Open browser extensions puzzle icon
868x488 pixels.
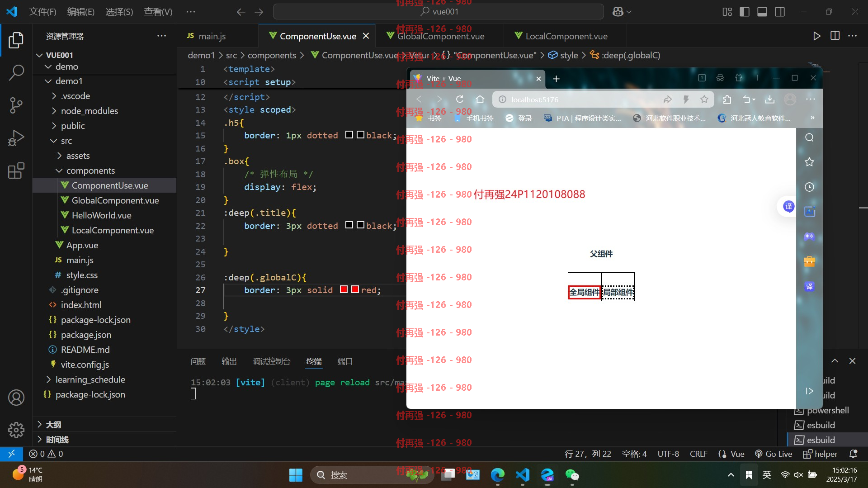tap(727, 99)
